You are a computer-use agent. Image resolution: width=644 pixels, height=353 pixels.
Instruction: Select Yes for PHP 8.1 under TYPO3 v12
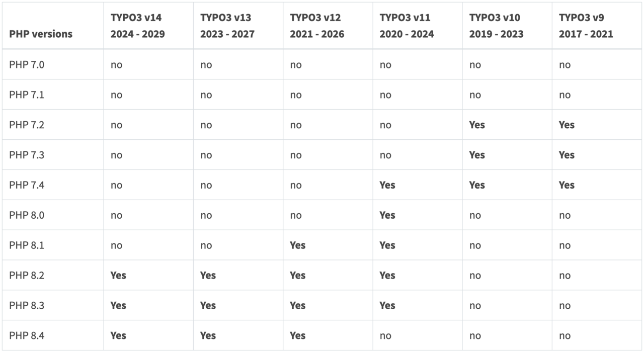coord(297,245)
